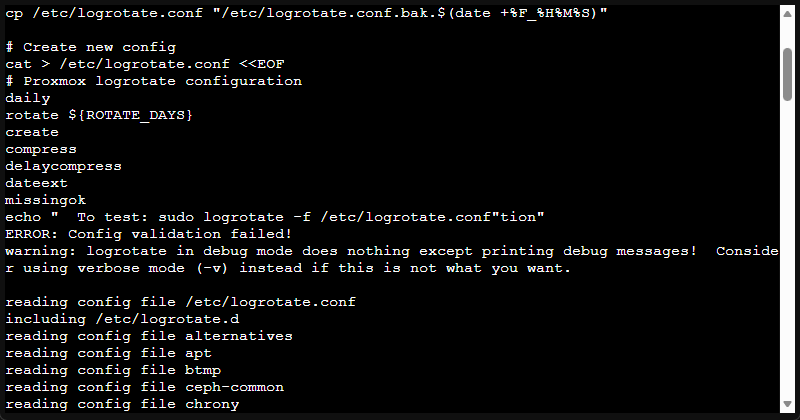Screen dimensions: 800x420
Task: Click the 'reading config file alternatives' line
Action: [149, 336]
